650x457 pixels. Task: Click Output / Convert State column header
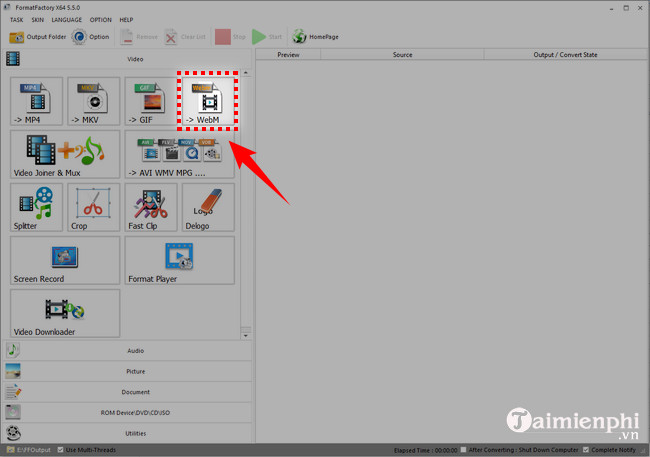pyautogui.click(x=565, y=55)
